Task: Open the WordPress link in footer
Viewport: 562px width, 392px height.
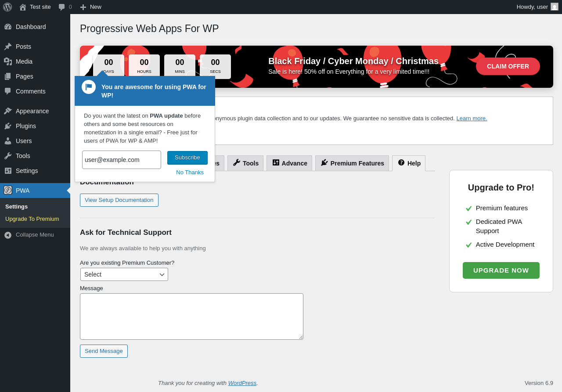Action: (x=242, y=383)
